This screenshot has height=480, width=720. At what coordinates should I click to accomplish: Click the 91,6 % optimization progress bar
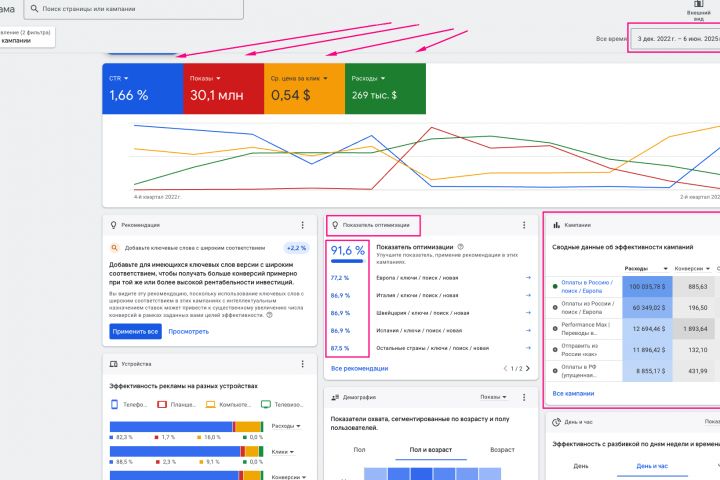pyautogui.click(x=347, y=261)
